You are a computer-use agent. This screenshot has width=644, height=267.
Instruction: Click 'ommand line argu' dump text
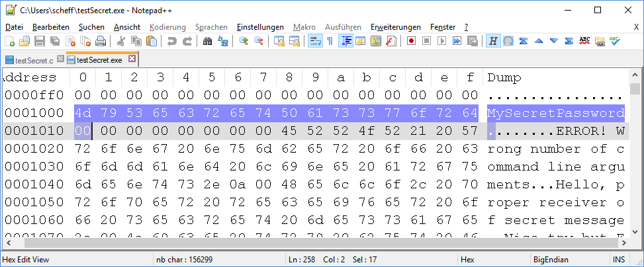(556, 167)
